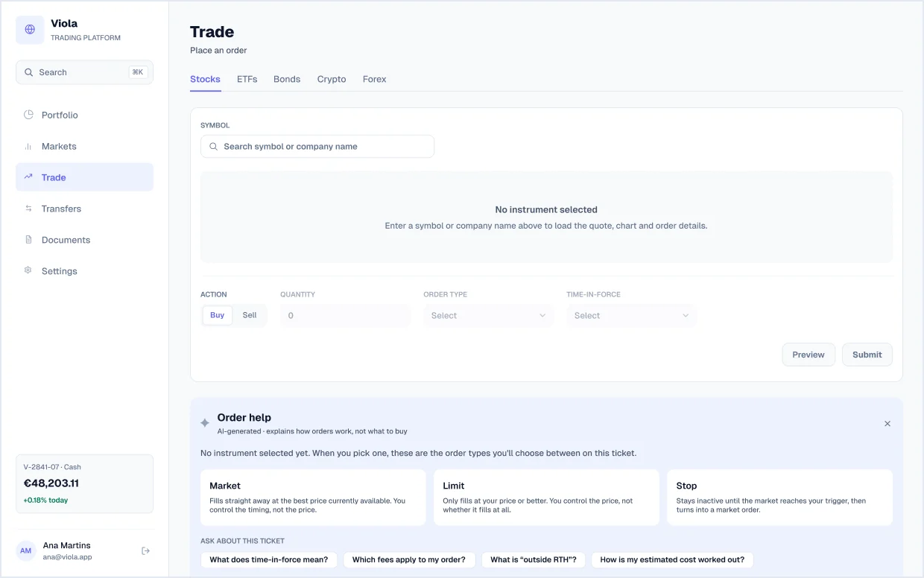This screenshot has height=578, width=924.
Task: Open Portfolio in the sidebar
Action: click(x=84, y=115)
